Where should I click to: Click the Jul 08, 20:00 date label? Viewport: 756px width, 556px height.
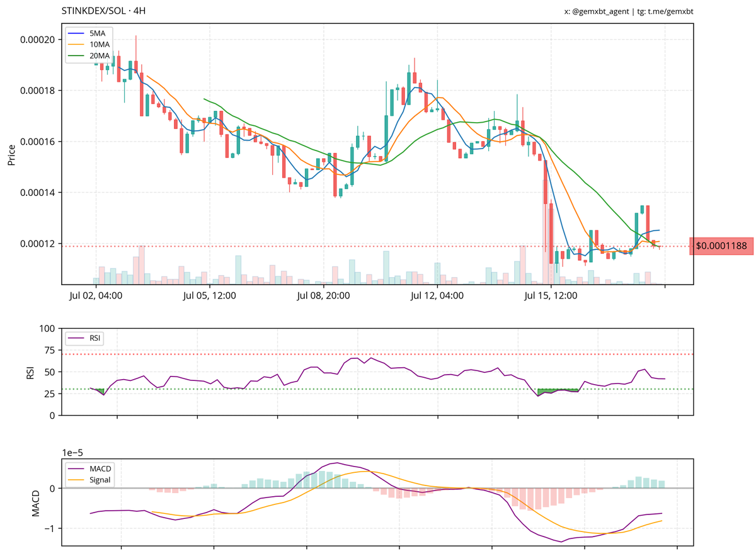(323, 295)
